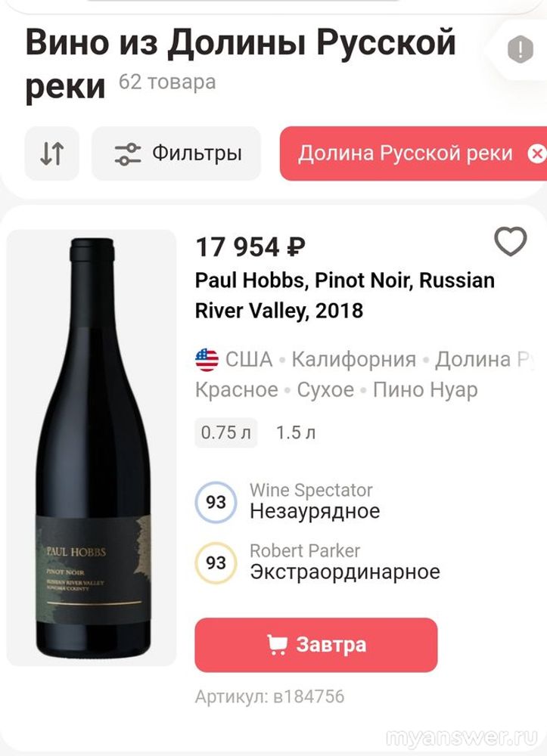This screenshot has height=756, width=547.
Task: Add to cart with Завтра button
Action: [x=316, y=645]
